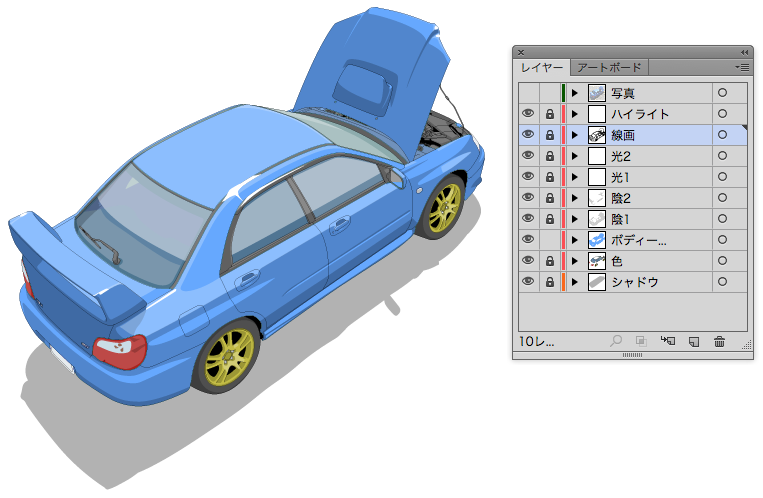763x498 pixels.
Task: Click the 10レ... layer count text
Action: click(537, 342)
